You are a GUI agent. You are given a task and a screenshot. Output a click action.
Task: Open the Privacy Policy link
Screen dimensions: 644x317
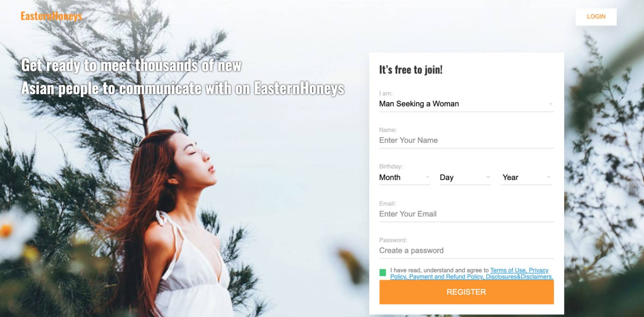[538, 271]
